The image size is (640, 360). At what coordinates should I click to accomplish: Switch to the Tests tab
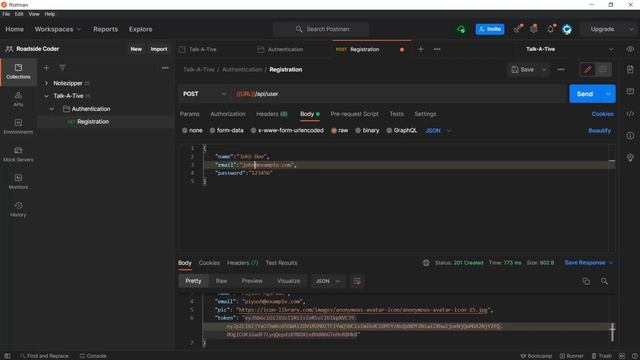pos(396,114)
